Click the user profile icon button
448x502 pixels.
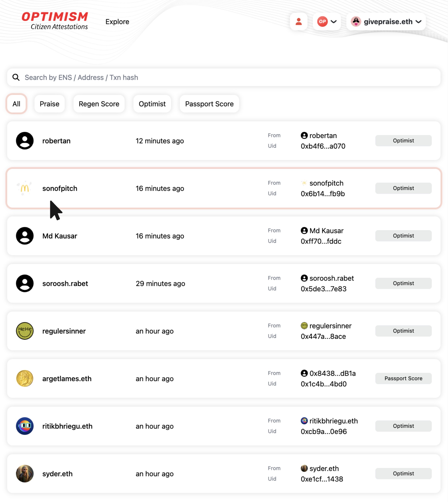299,22
